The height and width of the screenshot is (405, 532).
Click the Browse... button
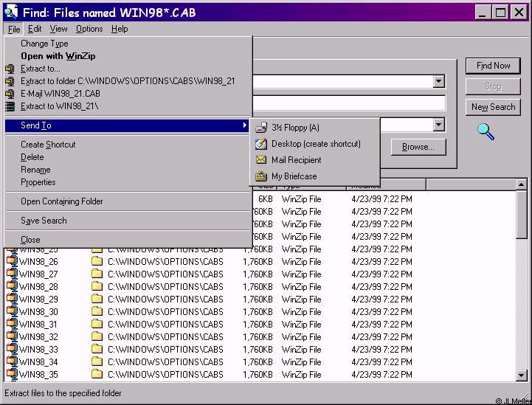[x=418, y=148]
